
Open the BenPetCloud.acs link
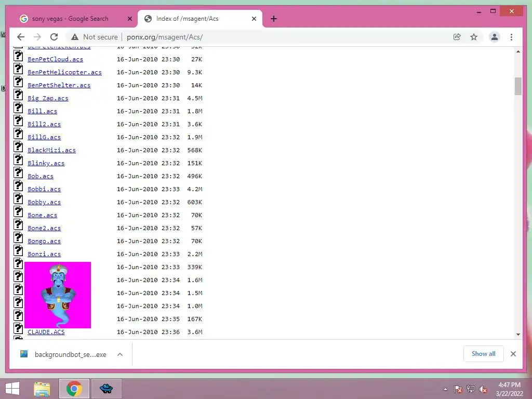pos(55,59)
